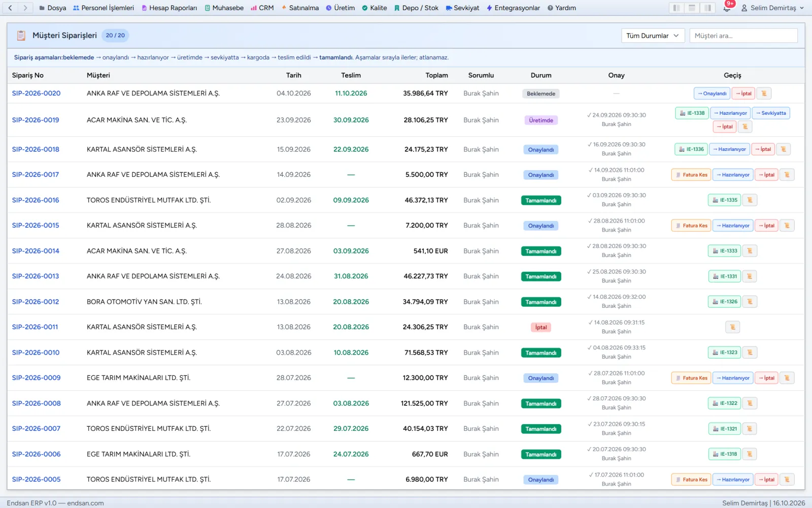Cancel order SIP-2026-0020 with İptal
Viewport: 812px width, 508px height.
743,93
